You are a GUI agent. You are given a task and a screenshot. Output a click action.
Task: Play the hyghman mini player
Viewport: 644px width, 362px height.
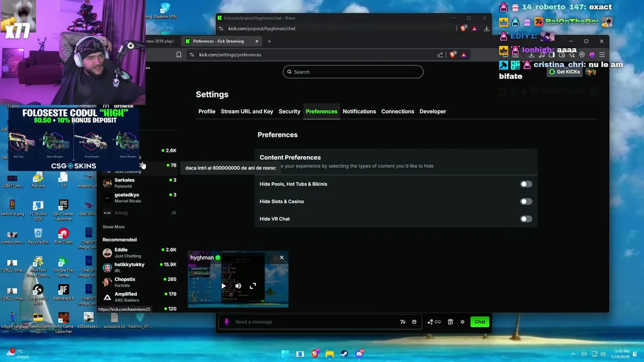pos(223,286)
